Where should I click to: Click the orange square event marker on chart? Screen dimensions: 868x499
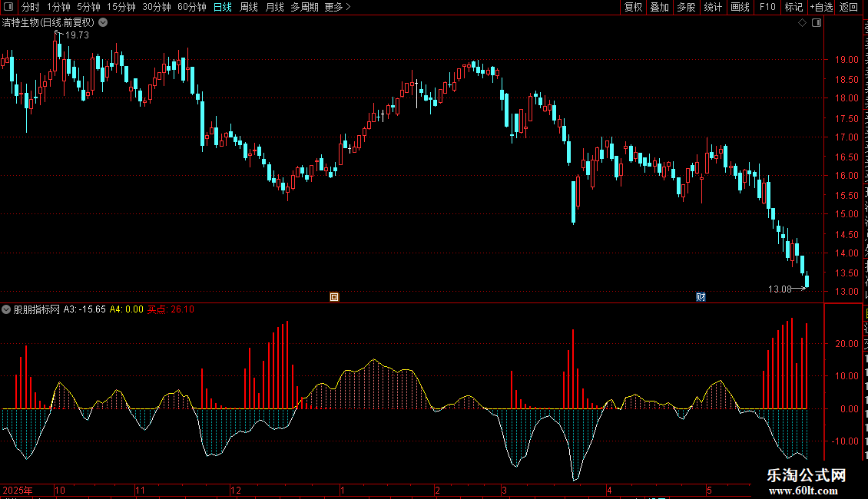(x=334, y=297)
